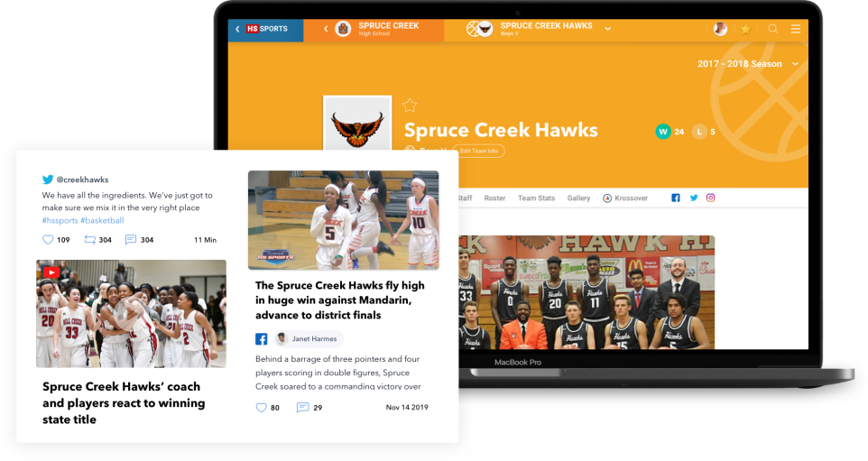The image size is (868, 461).
Task: Click the search magnifier icon in header
Action: tap(773, 29)
